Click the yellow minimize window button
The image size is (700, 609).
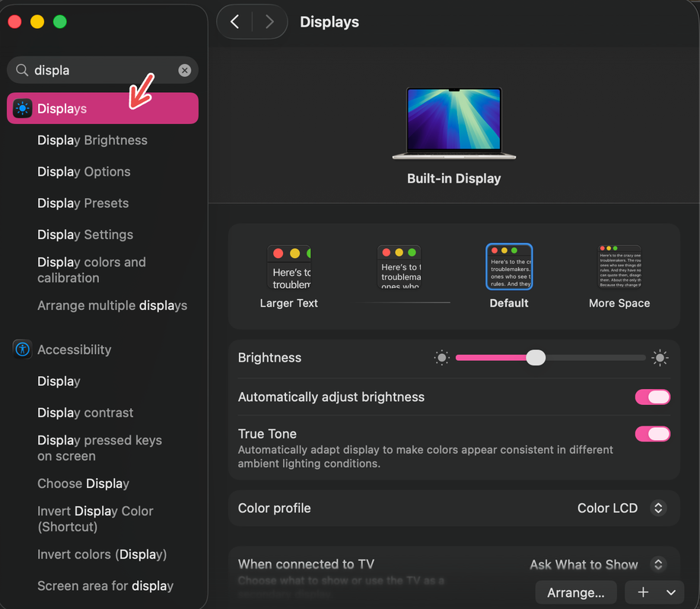click(37, 21)
